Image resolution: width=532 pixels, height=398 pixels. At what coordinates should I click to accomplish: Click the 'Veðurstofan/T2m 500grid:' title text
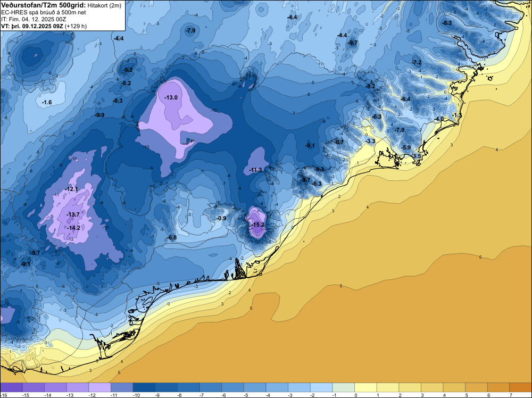click(x=44, y=4)
